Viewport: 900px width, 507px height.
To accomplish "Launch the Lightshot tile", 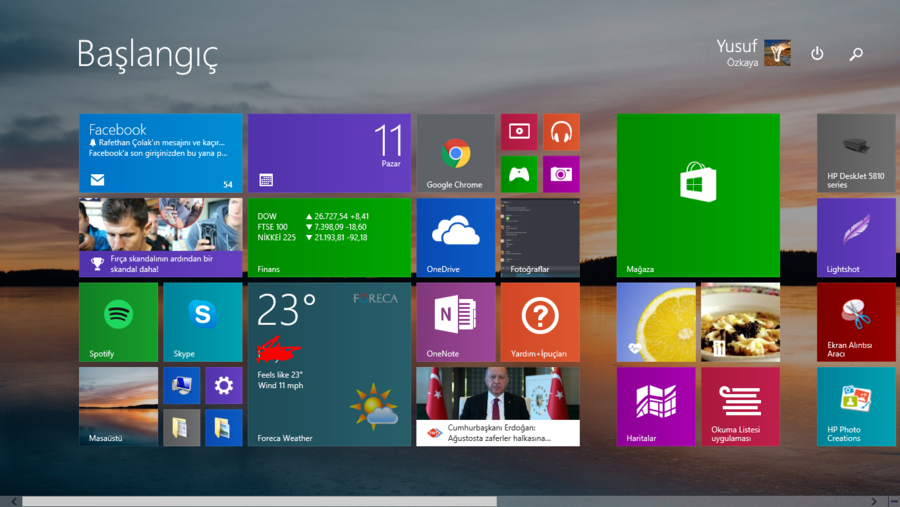I will tap(856, 238).
